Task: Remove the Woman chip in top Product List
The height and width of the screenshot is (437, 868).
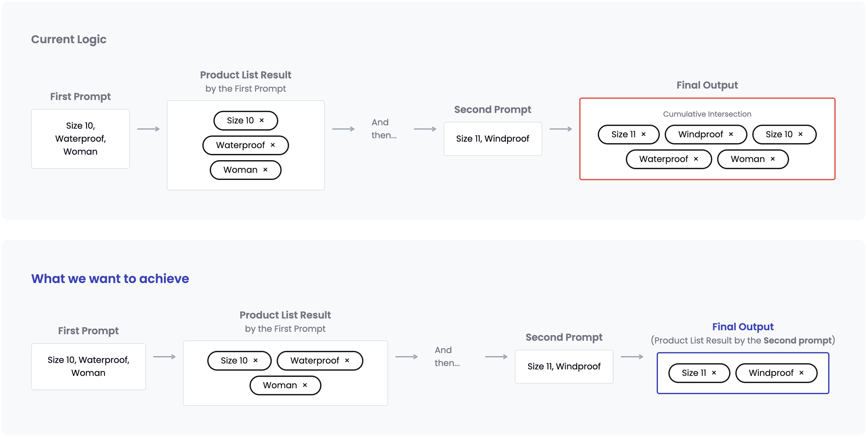Action: click(265, 170)
